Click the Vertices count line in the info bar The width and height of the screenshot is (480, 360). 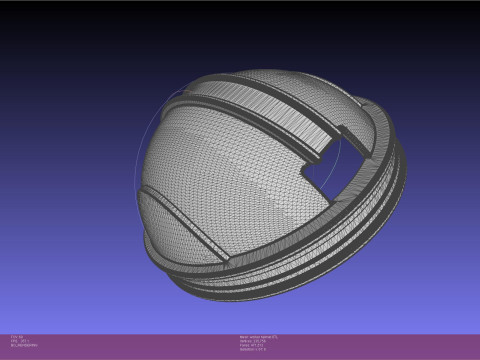tap(253, 341)
